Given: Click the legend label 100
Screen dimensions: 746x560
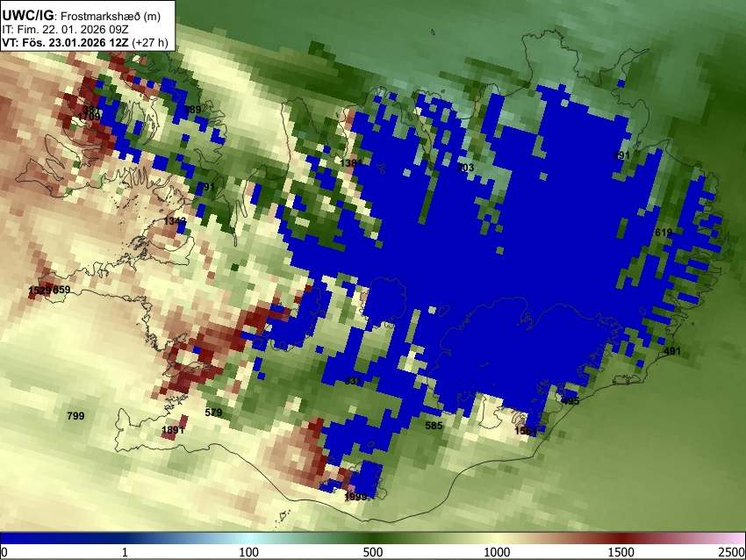Looking at the screenshot, I should click(x=248, y=552).
